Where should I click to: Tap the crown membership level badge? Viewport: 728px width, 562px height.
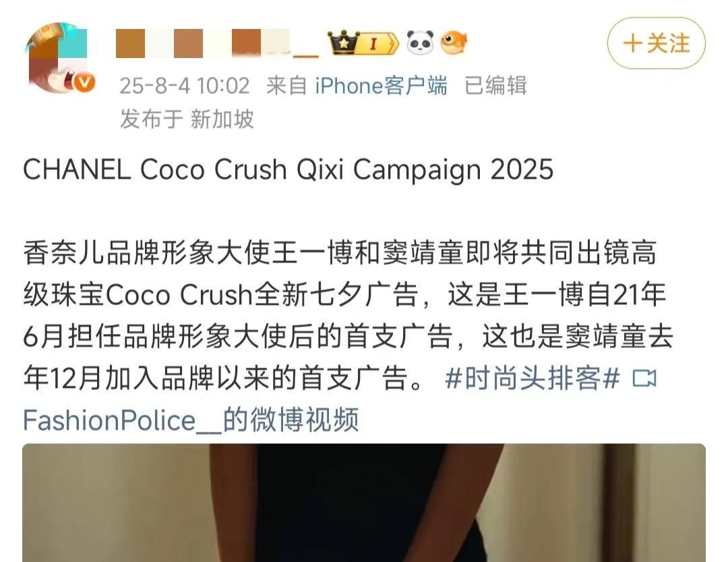[x=344, y=43]
